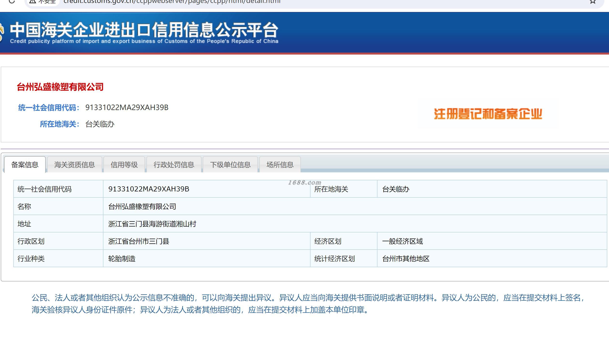Switch to the 场所信息 tab
609x364 pixels.
click(x=280, y=165)
